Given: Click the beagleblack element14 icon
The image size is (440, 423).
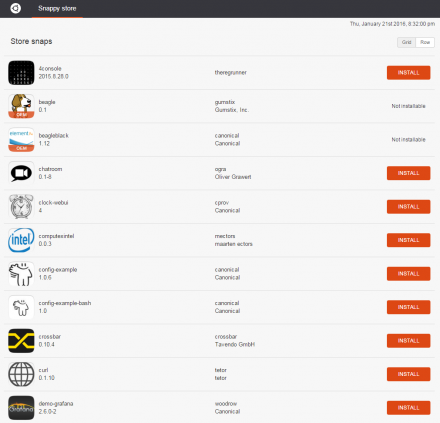Looking at the screenshot, I should click(x=21, y=140).
